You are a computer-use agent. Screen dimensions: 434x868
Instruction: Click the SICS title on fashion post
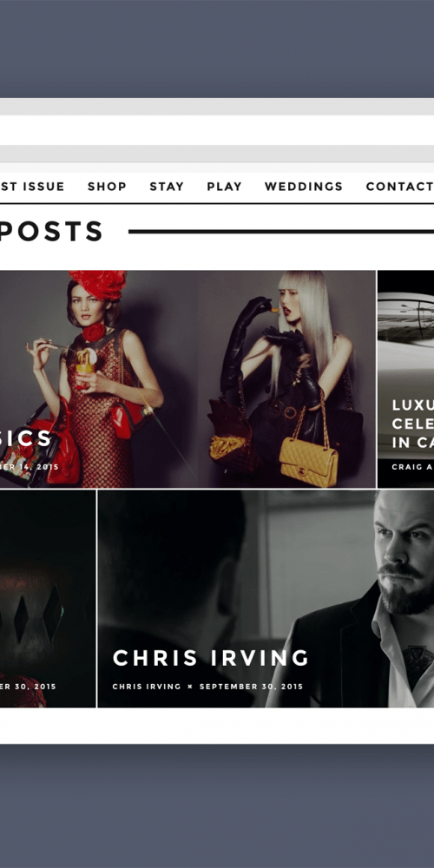tap(26, 439)
